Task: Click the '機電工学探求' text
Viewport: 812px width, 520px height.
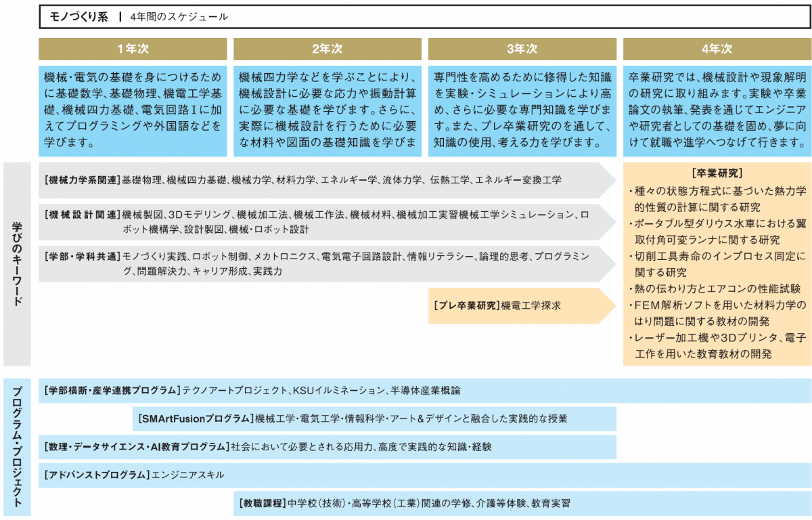Action: pyautogui.click(x=531, y=306)
